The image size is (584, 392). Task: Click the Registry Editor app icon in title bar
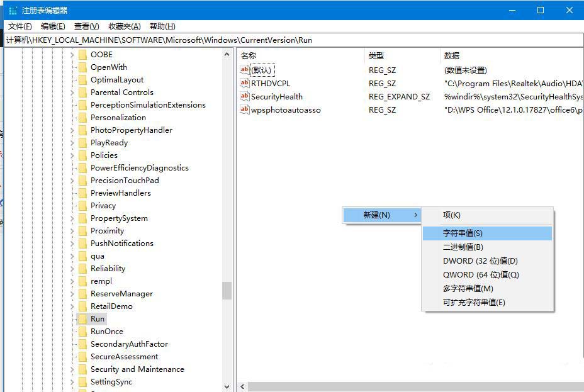(13, 10)
